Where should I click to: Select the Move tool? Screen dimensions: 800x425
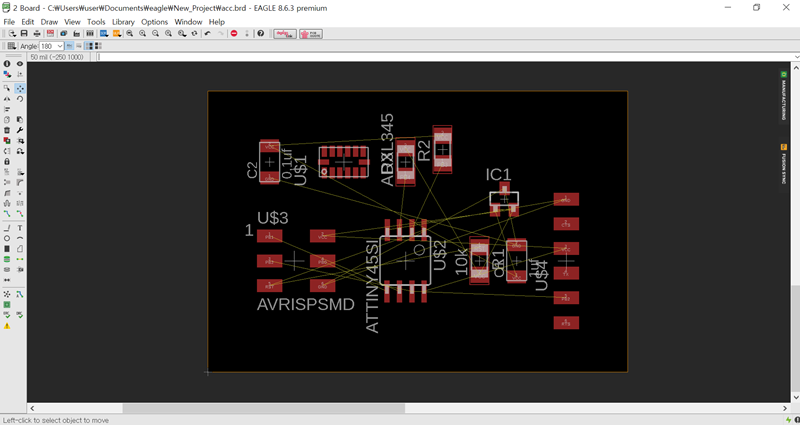(x=20, y=89)
